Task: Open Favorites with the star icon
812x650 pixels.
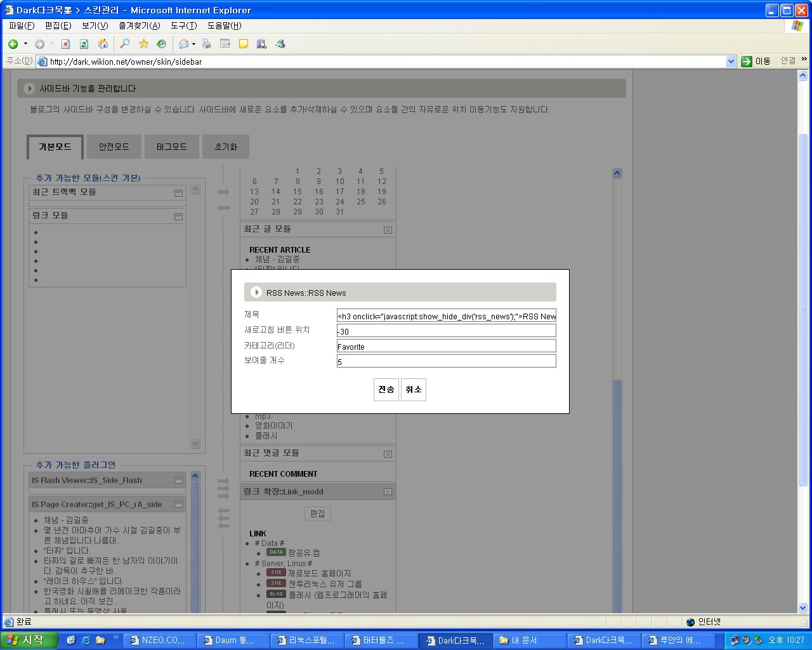Action: pyautogui.click(x=143, y=44)
